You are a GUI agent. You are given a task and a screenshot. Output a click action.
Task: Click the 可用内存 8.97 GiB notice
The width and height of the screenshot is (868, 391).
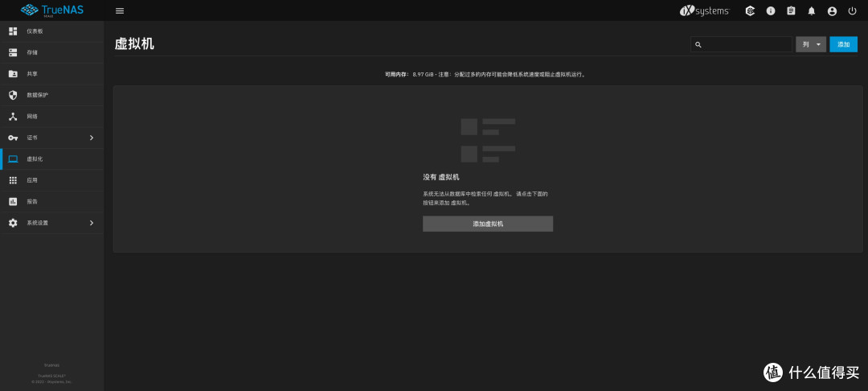(x=485, y=74)
